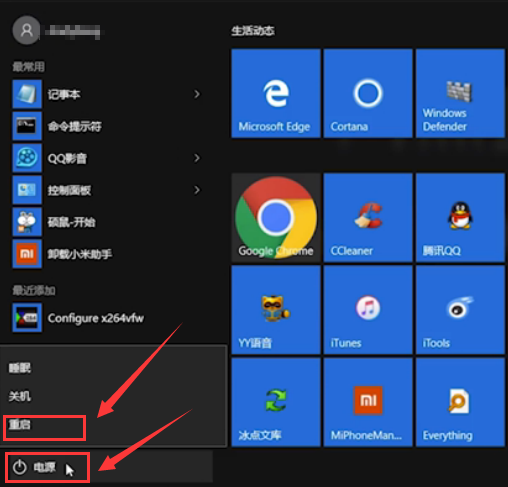
Task: Open the YY语音 tile
Action: (276, 310)
